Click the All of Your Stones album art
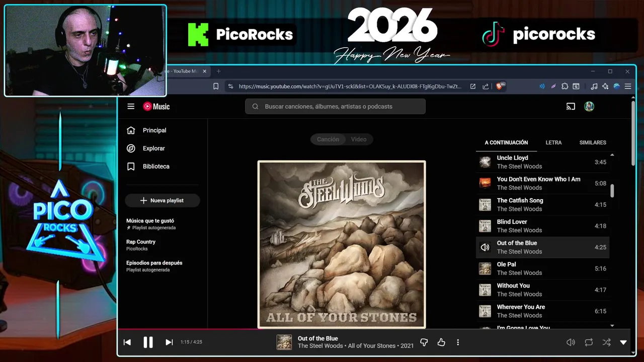The width and height of the screenshot is (644, 362). coord(342,244)
